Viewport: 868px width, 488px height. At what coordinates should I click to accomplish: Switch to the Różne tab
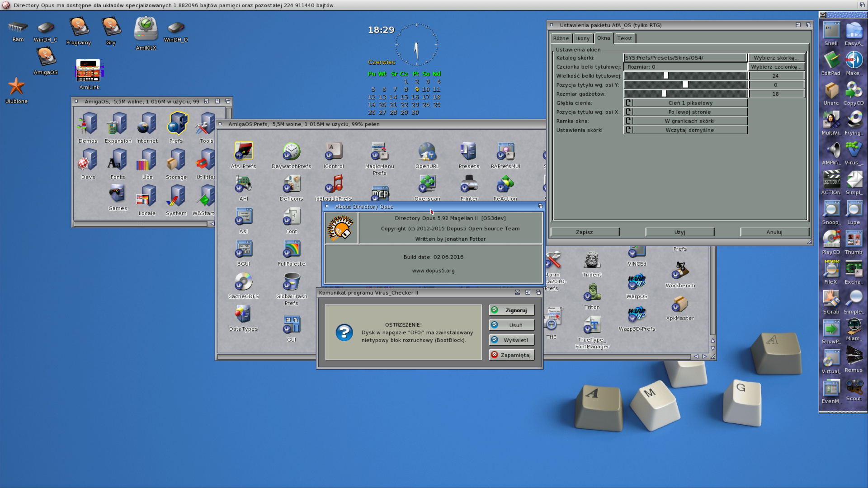(561, 38)
